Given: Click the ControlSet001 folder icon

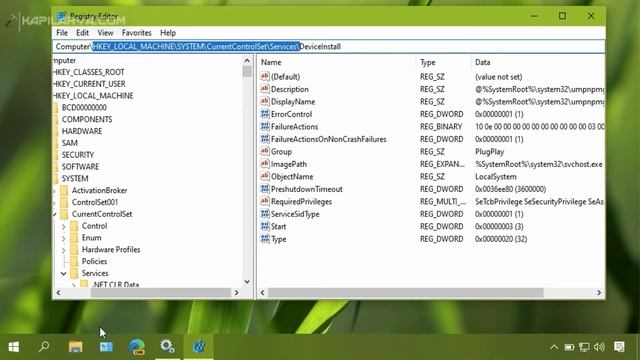Looking at the screenshot, I should (64, 202).
